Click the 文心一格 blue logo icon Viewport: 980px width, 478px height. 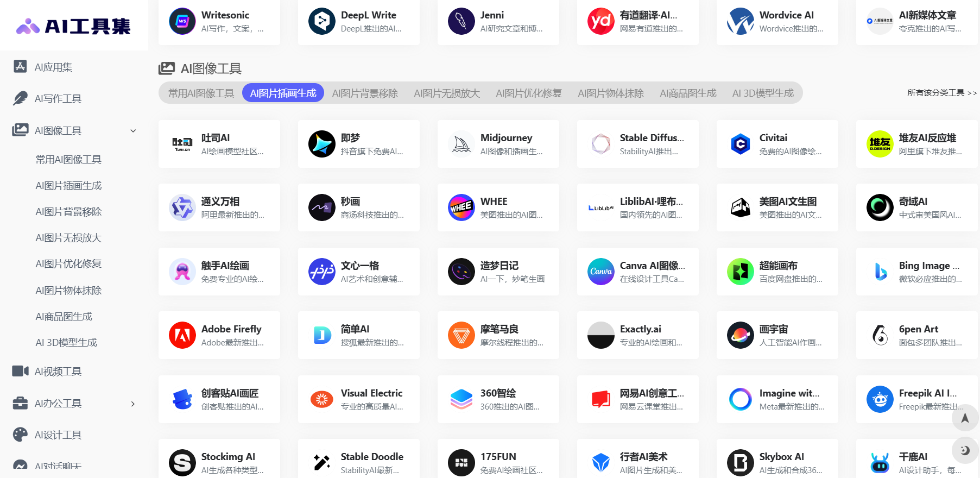[x=322, y=272]
